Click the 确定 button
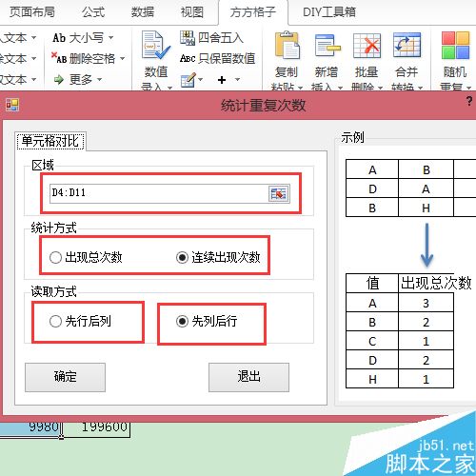 click(65, 377)
